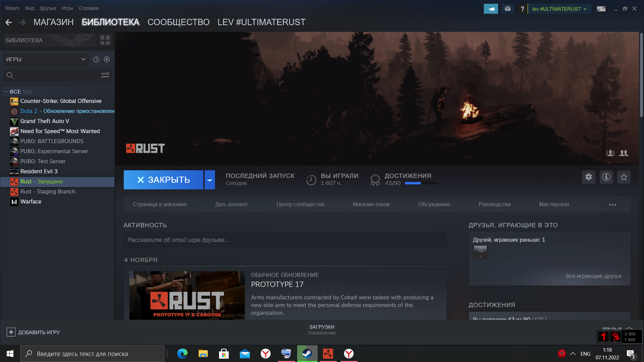Screen dimensions: 644x362
Task: Open the Mail app from the taskbar
Action: click(x=245, y=354)
